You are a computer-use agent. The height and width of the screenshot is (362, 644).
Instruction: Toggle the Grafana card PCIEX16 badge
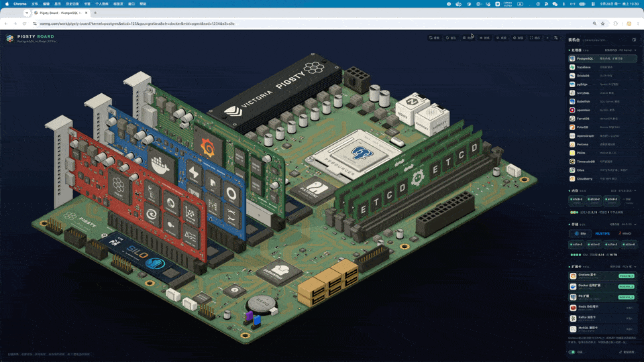coord(627,276)
